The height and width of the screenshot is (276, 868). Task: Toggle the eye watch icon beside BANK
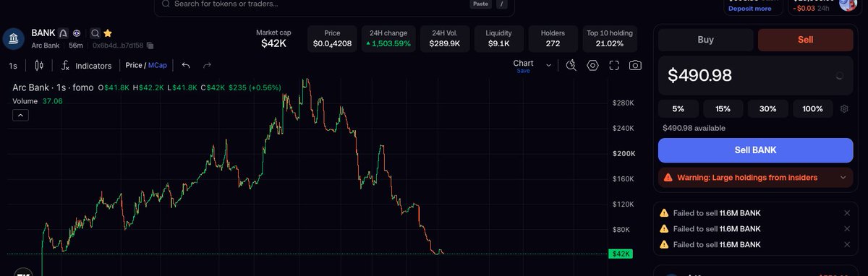tap(77, 33)
